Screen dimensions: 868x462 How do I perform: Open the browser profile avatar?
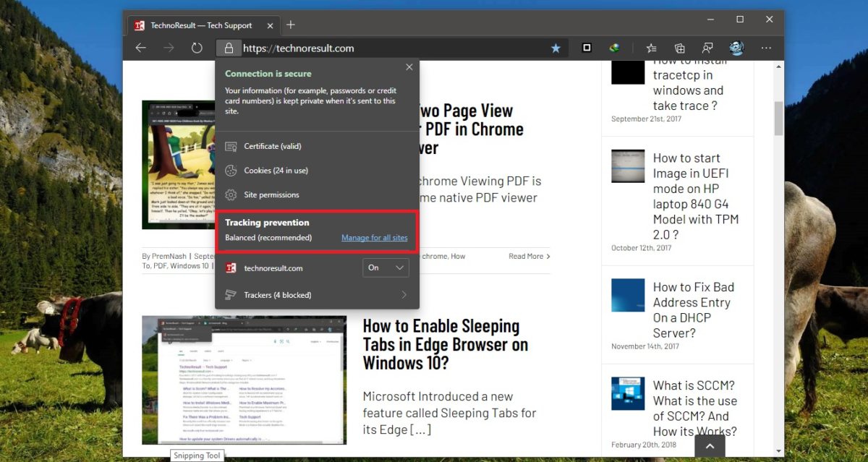click(x=736, y=48)
